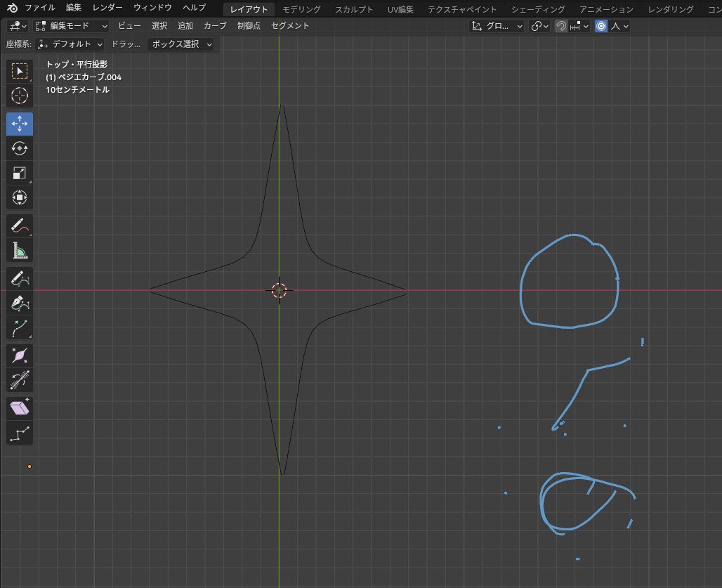The height and width of the screenshot is (588, 722).
Task: Select the Select Box tool
Action: click(x=20, y=72)
